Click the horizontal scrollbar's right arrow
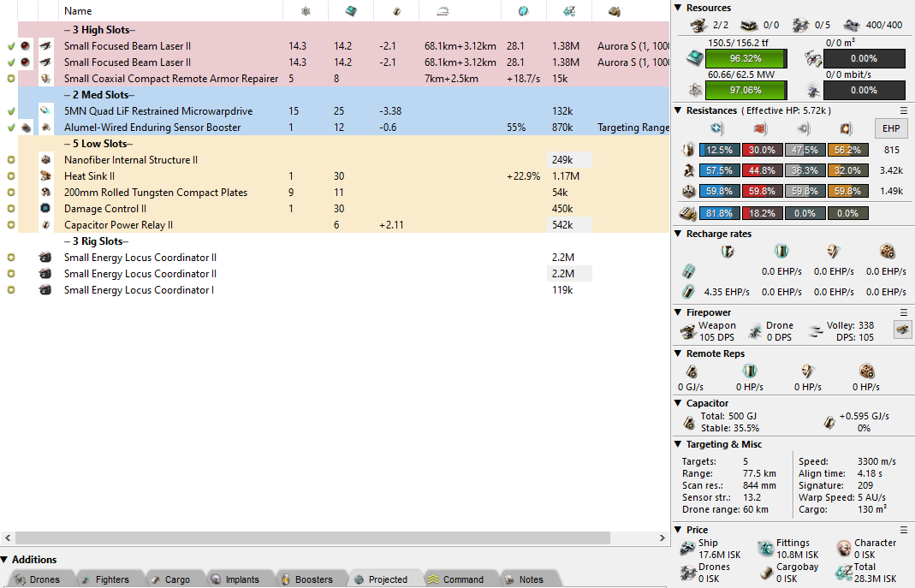 (x=664, y=538)
